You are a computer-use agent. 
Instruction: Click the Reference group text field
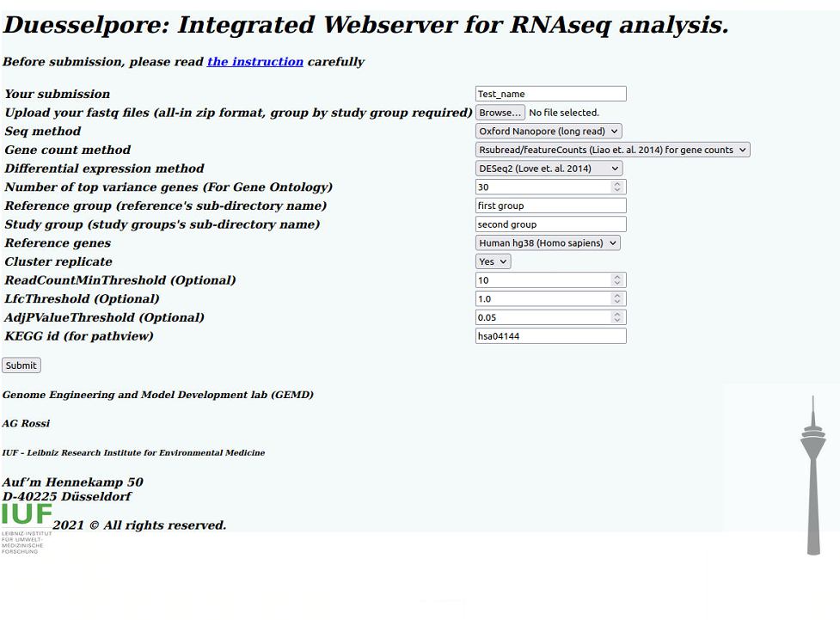tap(551, 206)
